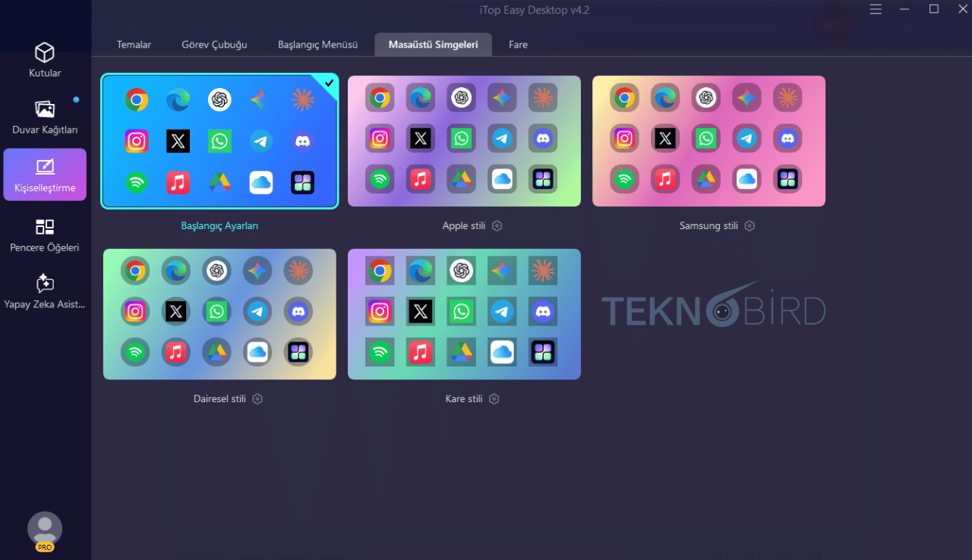Click the PRO user avatar
972x560 pixels.
(45, 530)
